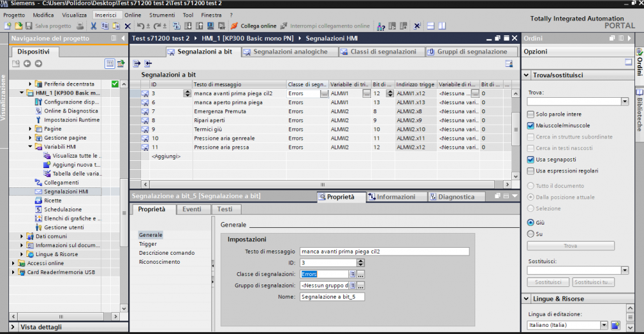
Task: Click the Testo di messaggio input field
Action: [x=384, y=252]
